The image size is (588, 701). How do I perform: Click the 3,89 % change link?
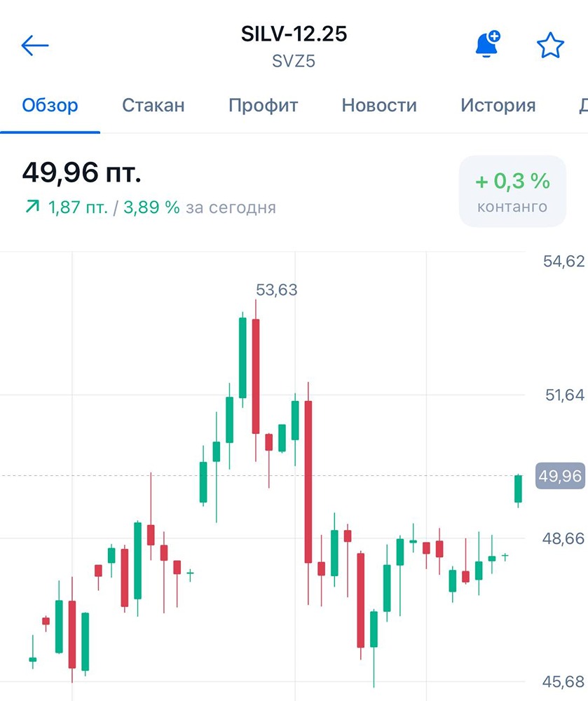(149, 207)
